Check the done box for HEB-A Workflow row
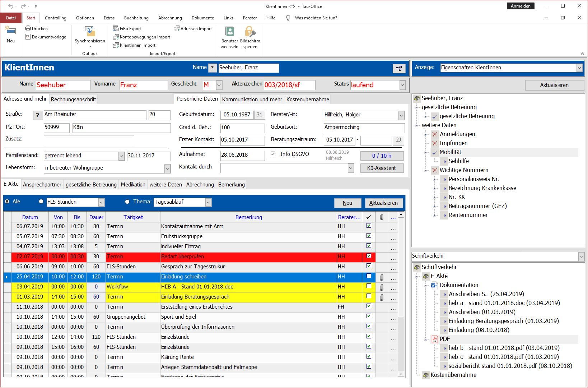Viewport: 588px width, 388px height. click(x=369, y=286)
